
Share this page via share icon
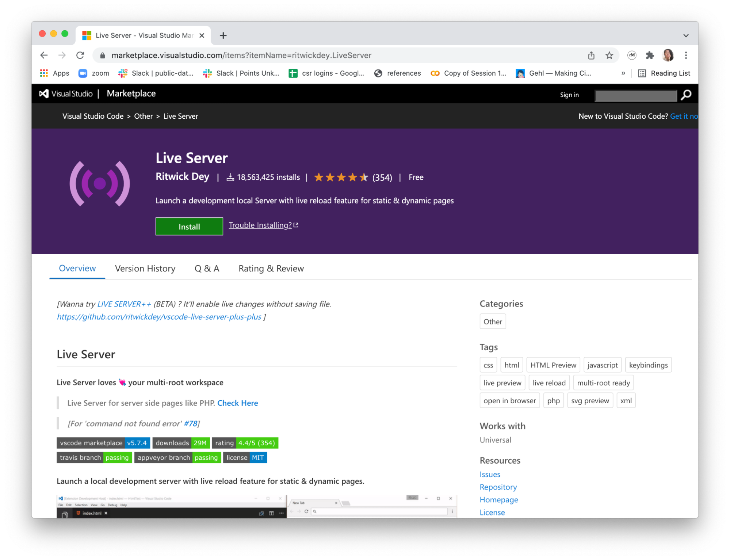click(x=591, y=55)
